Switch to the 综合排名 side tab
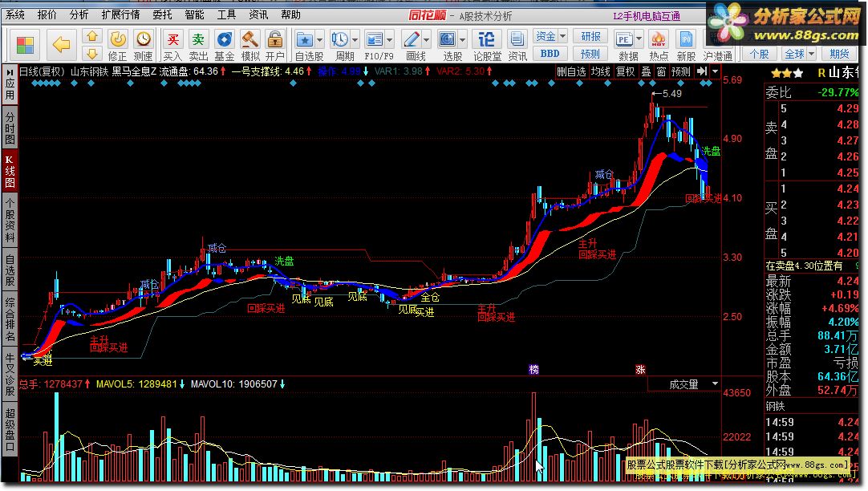868x491 pixels. pos(10,319)
